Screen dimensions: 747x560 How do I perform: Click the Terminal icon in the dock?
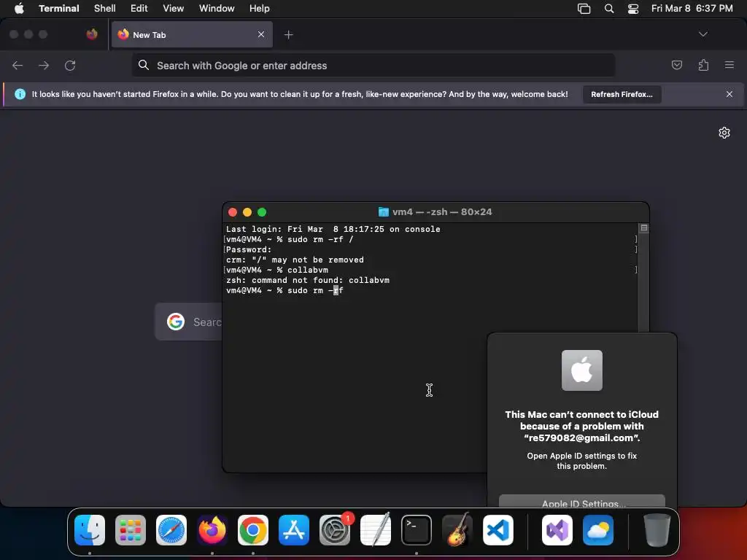pos(417,529)
